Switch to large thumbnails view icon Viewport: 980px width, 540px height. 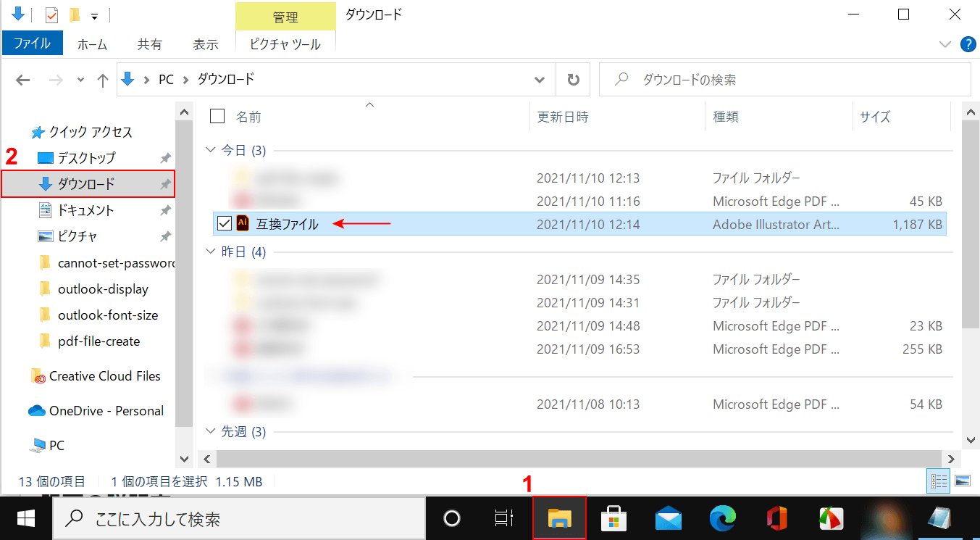coord(962,481)
